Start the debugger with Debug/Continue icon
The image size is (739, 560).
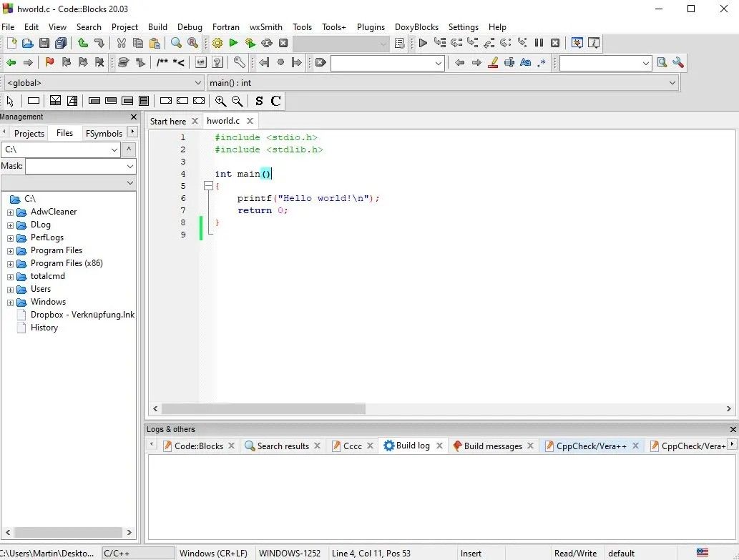pos(423,44)
